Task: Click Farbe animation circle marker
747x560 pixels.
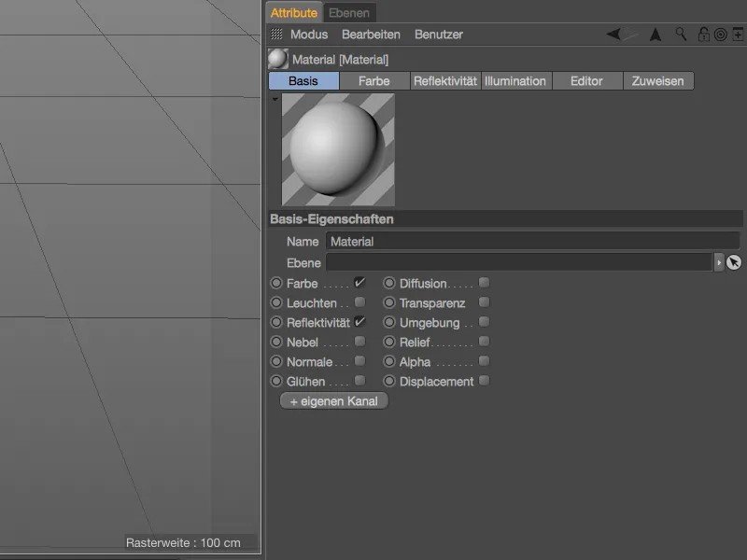Action: (x=276, y=283)
